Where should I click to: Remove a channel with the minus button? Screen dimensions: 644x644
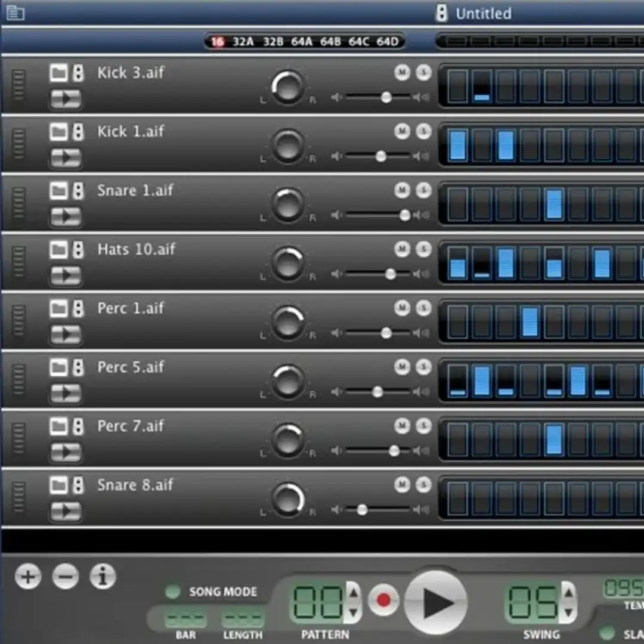(x=65, y=576)
